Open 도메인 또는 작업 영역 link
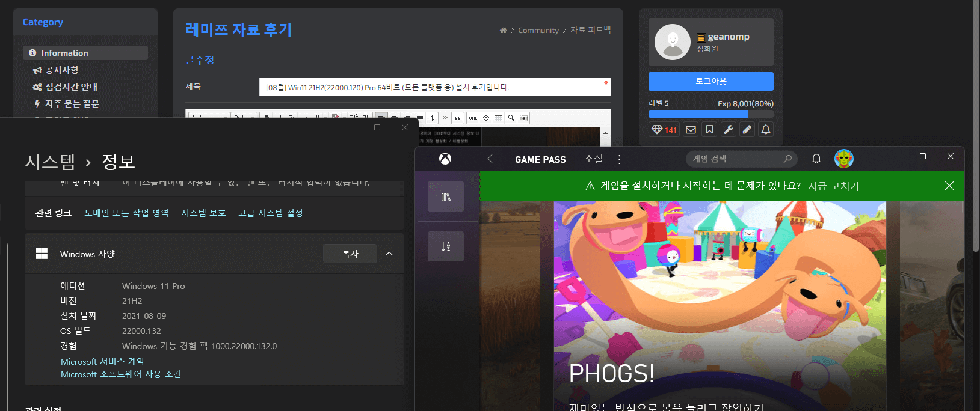980x411 pixels. click(126, 213)
